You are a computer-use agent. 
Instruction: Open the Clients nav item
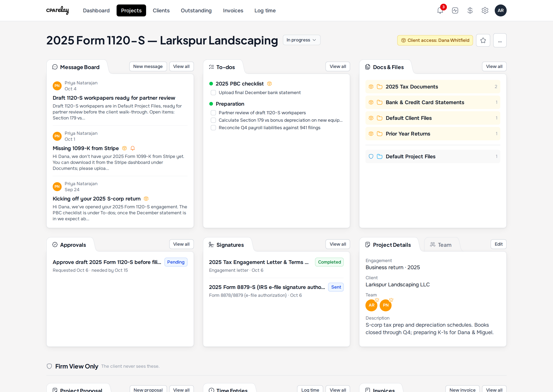[x=161, y=10]
